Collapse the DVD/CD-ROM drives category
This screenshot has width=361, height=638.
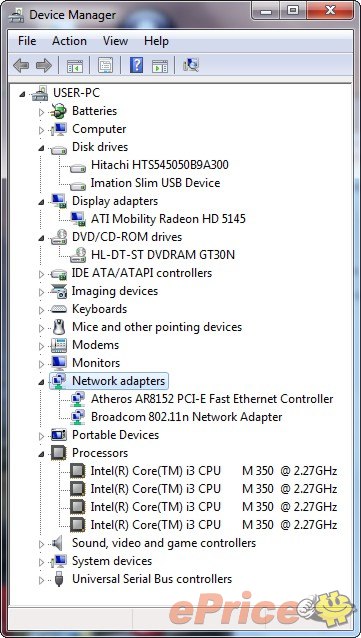41,238
